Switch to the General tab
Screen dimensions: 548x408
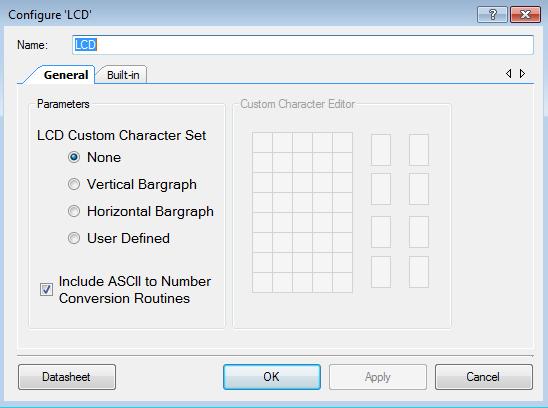pos(66,75)
